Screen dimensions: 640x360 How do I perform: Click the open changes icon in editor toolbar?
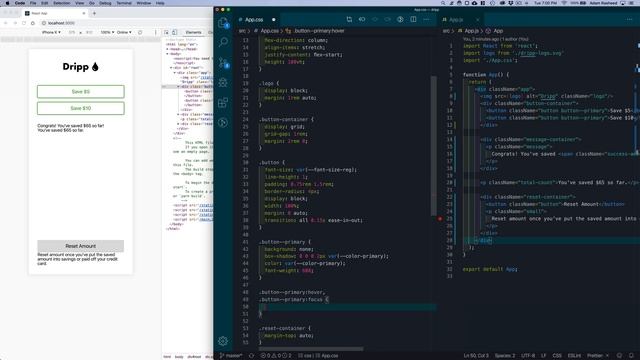362,19
